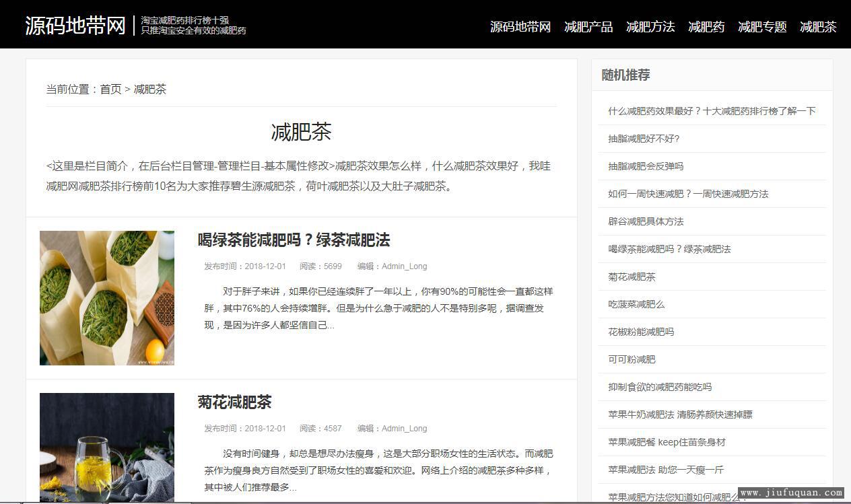This screenshot has height=504, width=851.
Task: Click sidebar link 如何一周快速减肥？一周快速减肥方法
Action: click(688, 194)
